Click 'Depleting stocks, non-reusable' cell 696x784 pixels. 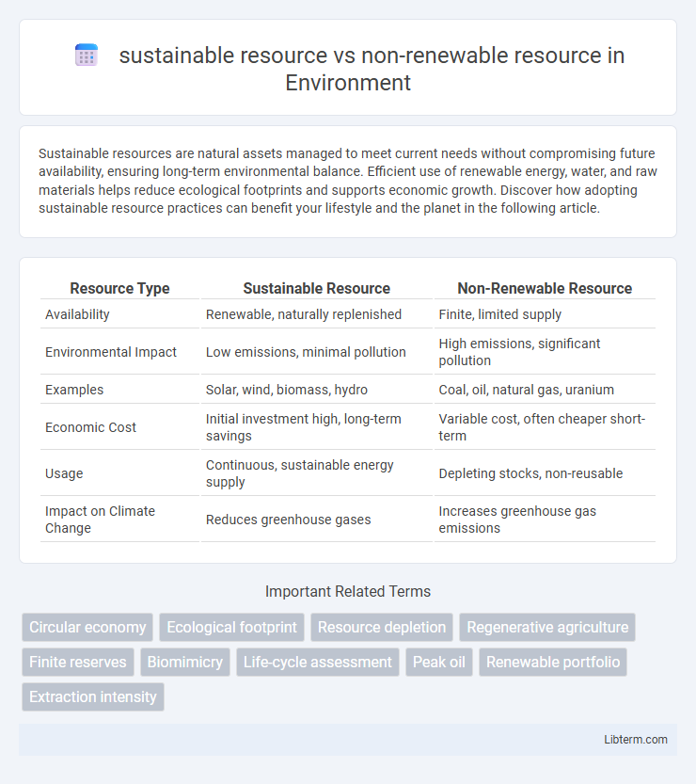click(x=545, y=473)
